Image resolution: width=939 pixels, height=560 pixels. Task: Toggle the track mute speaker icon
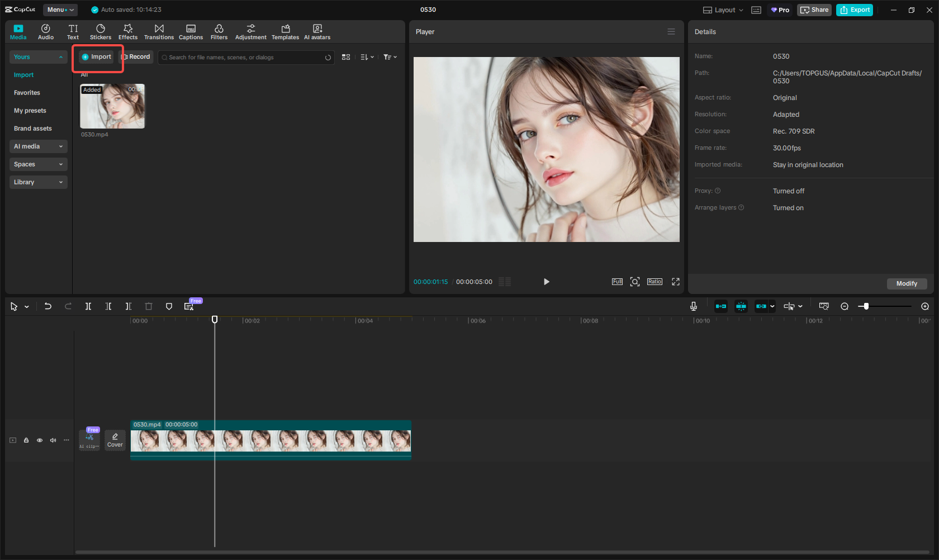click(x=53, y=440)
